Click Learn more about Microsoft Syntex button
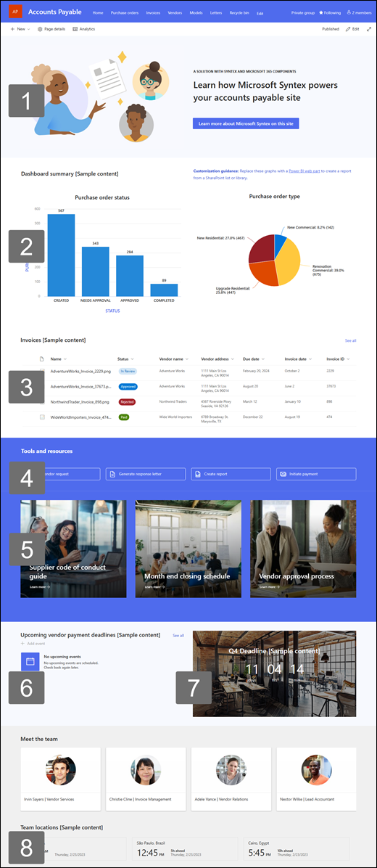377x868 pixels. (x=246, y=123)
